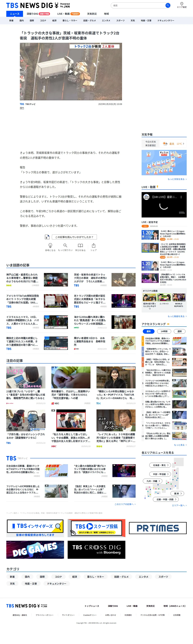Click the 学びがある book icon

pos(80,245)
